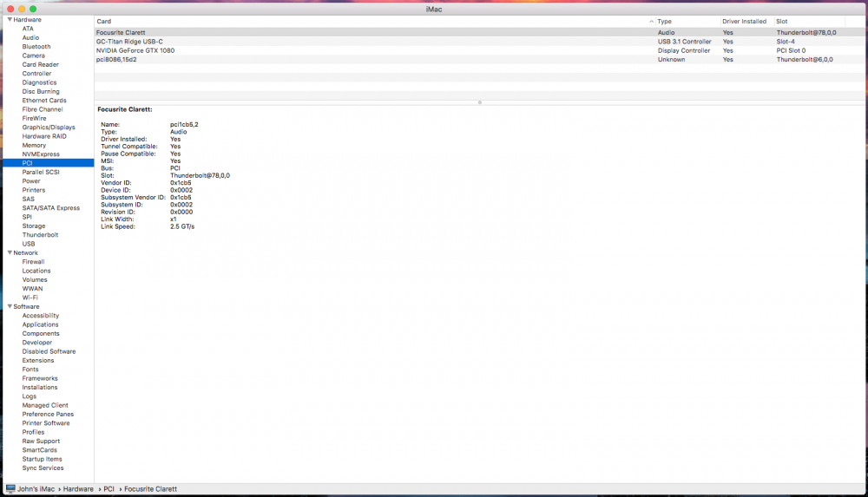The height and width of the screenshot is (497, 868).
Task: Select Installations under Software
Action: coord(39,388)
